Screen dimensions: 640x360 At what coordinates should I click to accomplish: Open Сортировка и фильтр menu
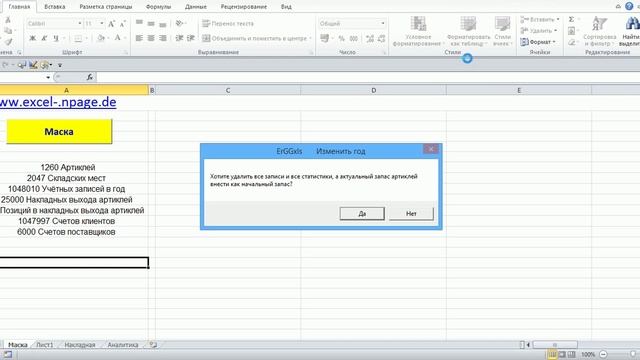(x=600, y=31)
